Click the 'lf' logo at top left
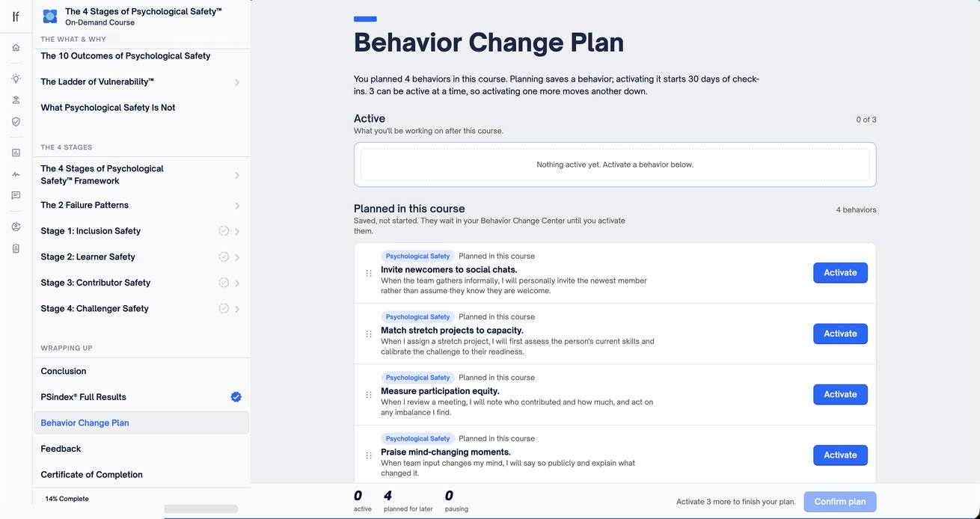Image resolution: width=980 pixels, height=519 pixels. [x=16, y=16]
